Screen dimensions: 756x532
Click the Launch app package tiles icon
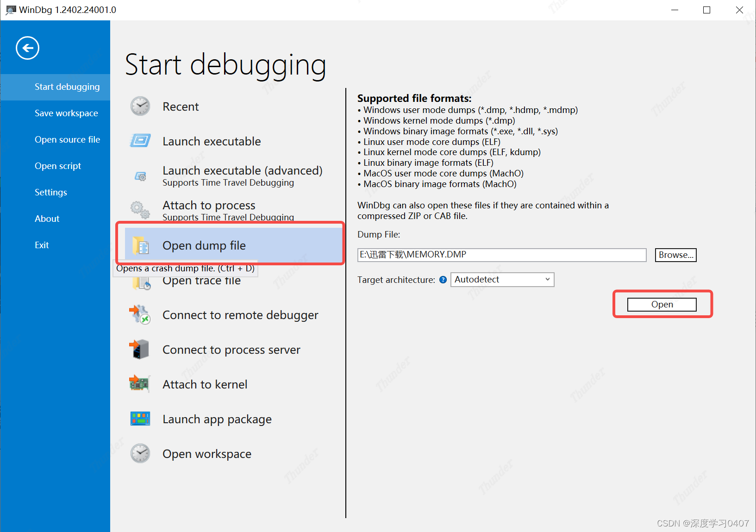[140, 419]
